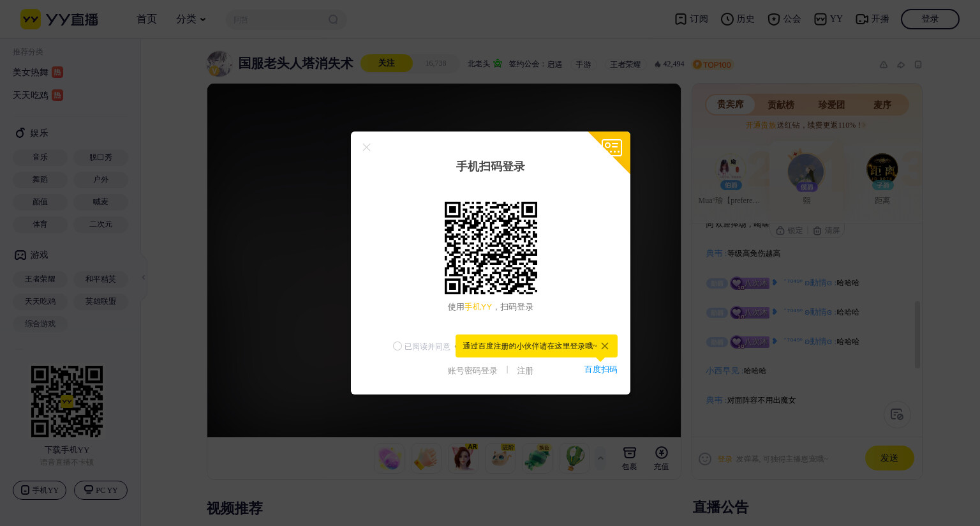
Task: Select the green hot-air balloon gift icon
Action: (574, 458)
